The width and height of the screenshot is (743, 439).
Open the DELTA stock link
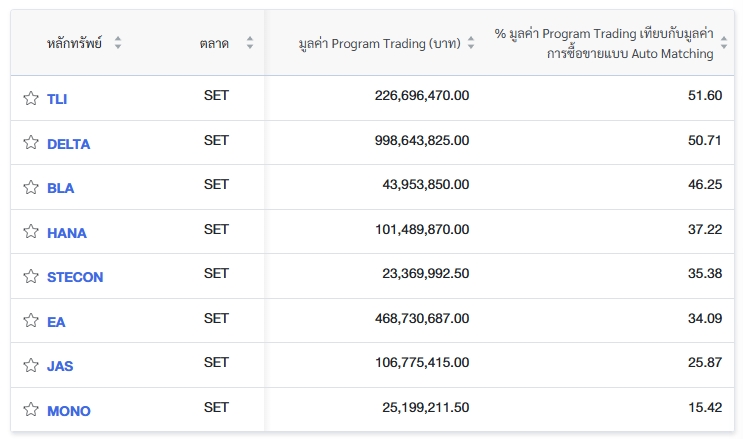[68, 144]
